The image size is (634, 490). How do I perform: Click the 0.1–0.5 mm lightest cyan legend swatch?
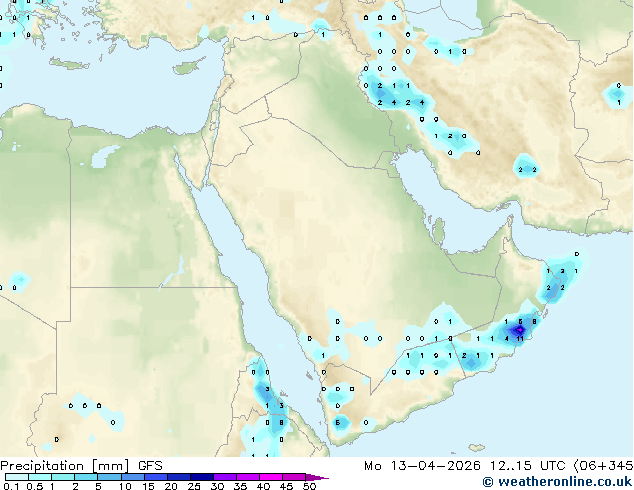(17, 477)
